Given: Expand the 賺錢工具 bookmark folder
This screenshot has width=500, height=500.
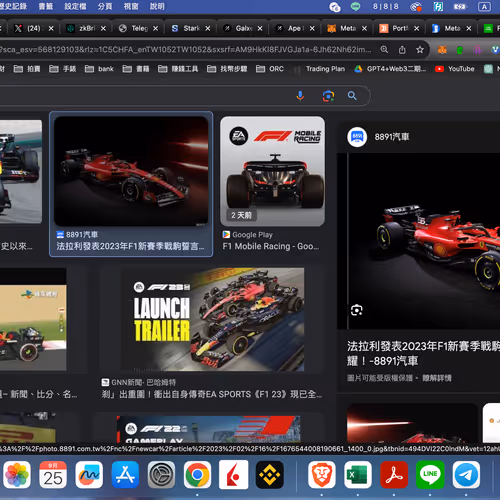Looking at the screenshot, I should (x=178, y=69).
